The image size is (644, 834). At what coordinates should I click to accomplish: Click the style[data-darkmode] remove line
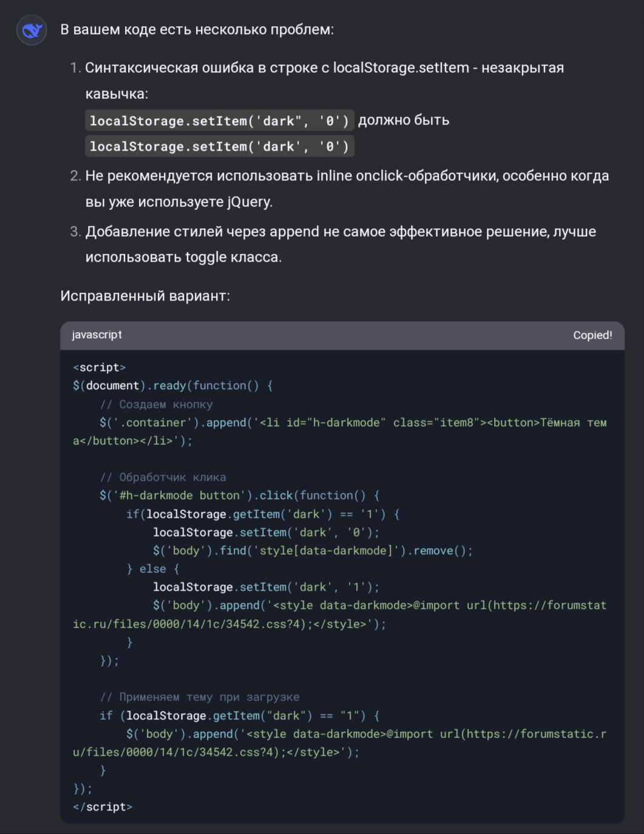click(x=312, y=551)
